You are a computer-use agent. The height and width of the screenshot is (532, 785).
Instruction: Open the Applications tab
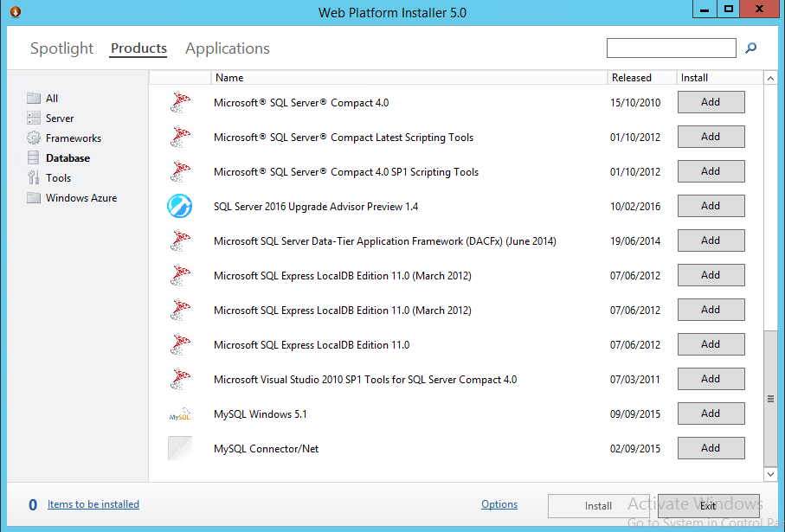point(227,48)
